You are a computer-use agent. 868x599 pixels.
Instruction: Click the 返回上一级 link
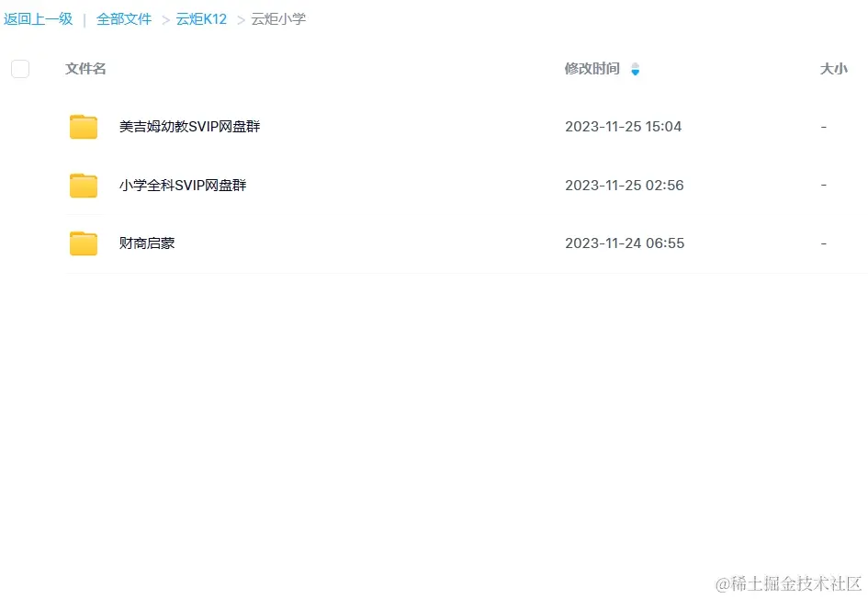click(38, 18)
